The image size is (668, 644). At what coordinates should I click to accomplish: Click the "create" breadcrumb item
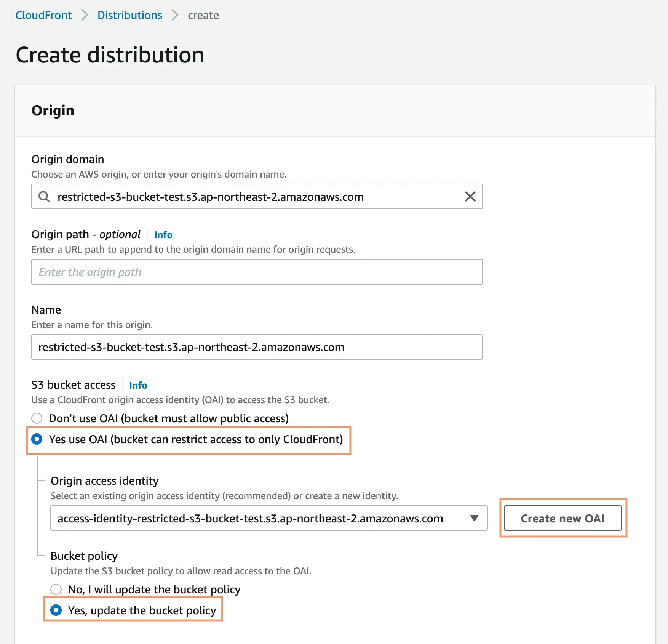203,15
